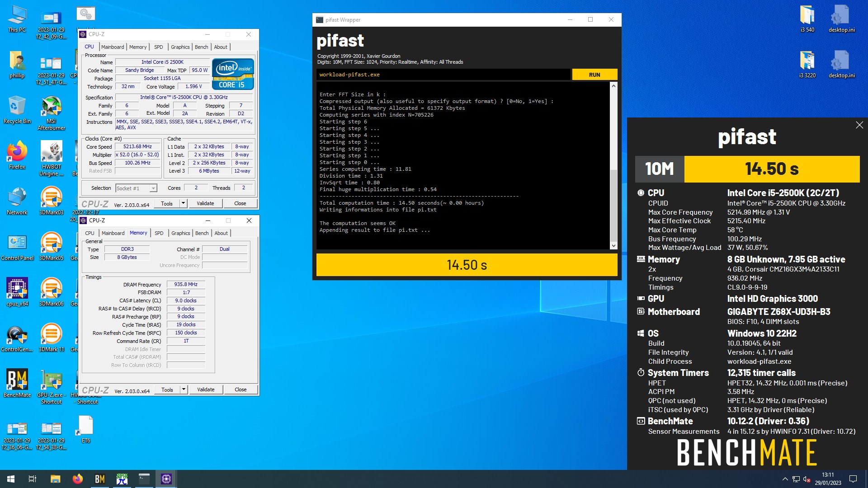
Task: Open the Recycle Bin icon
Action: coord(17,110)
